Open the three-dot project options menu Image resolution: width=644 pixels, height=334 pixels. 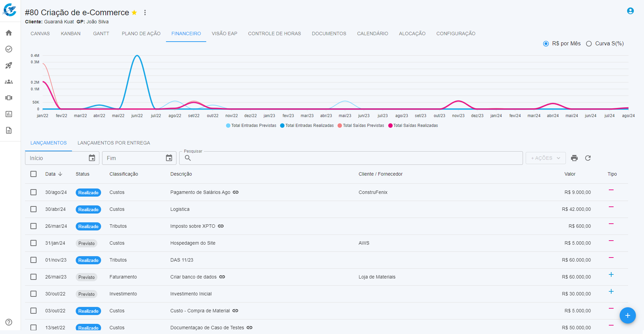pyautogui.click(x=145, y=13)
